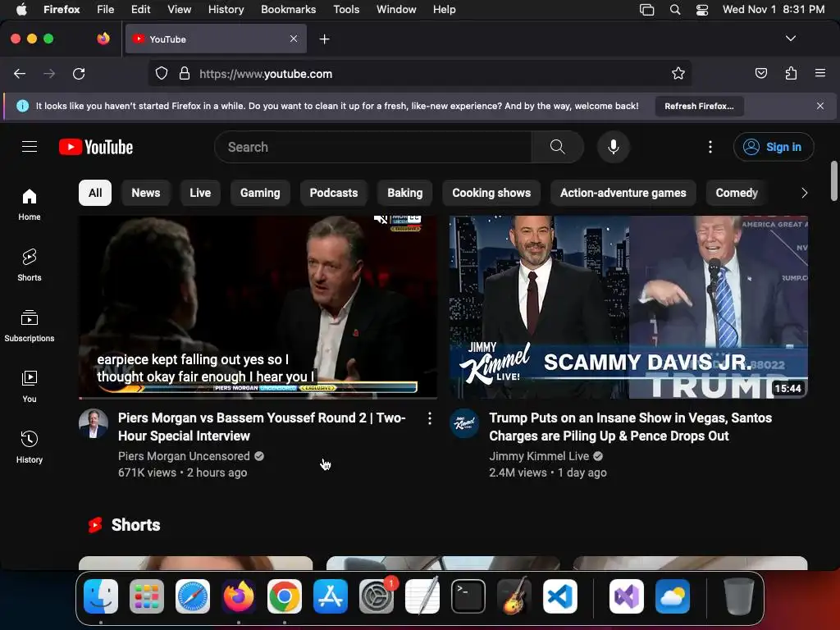Image resolution: width=840 pixels, height=630 pixels.
Task: Open the Tools menu
Action: tap(346, 10)
